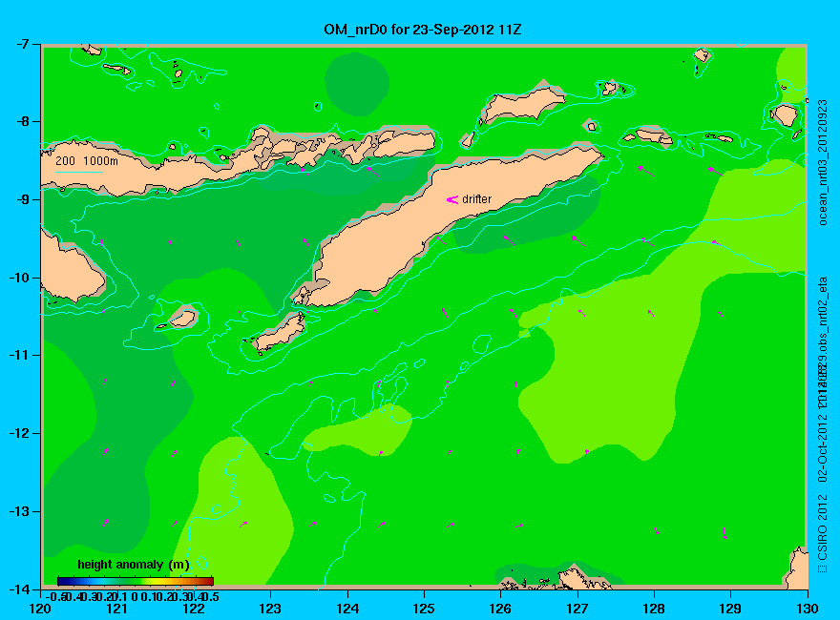Click longitude tick label 128
This screenshot has width=840, height=620.
coord(654,609)
